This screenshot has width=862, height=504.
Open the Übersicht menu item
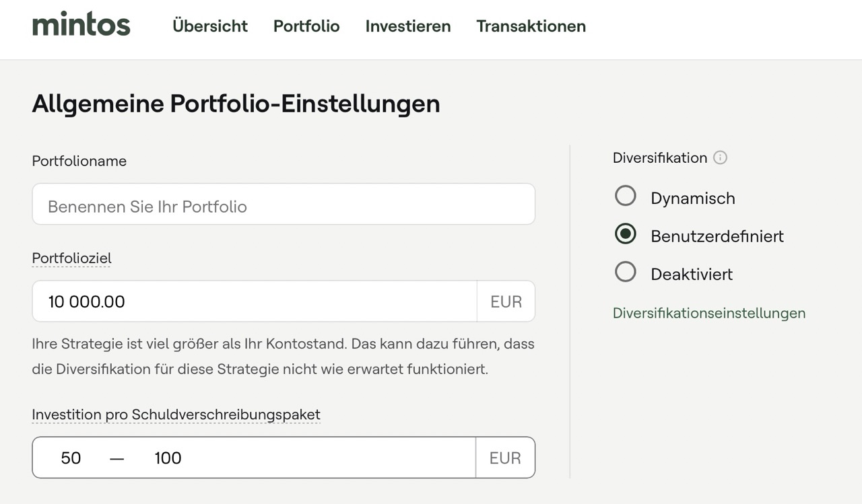click(209, 26)
